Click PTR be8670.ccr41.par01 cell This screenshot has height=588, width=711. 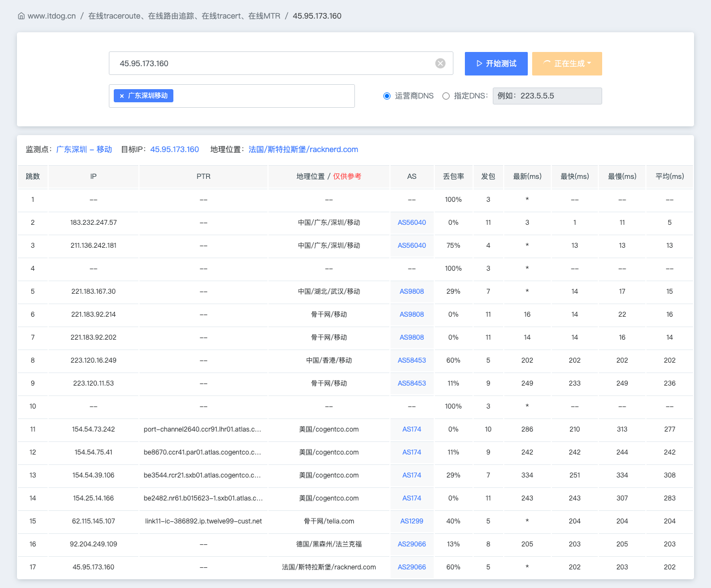click(203, 452)
